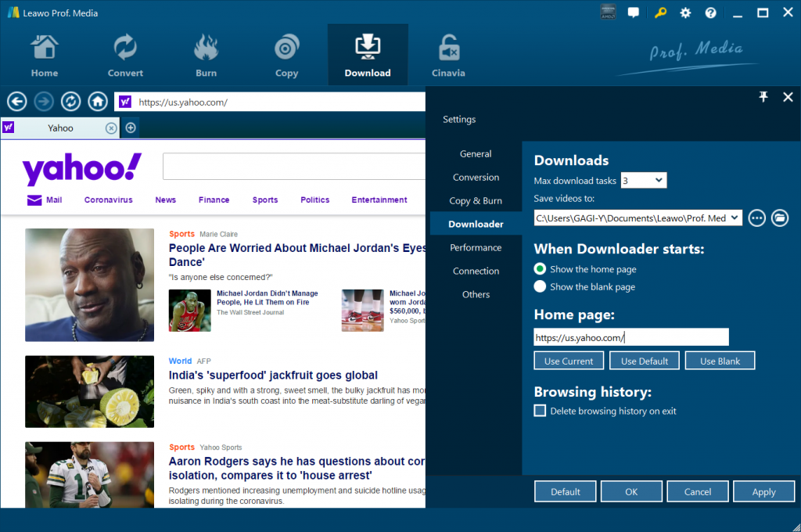Click the Use Blank button
The image size is (801, 532).
[x=720, y=361]
